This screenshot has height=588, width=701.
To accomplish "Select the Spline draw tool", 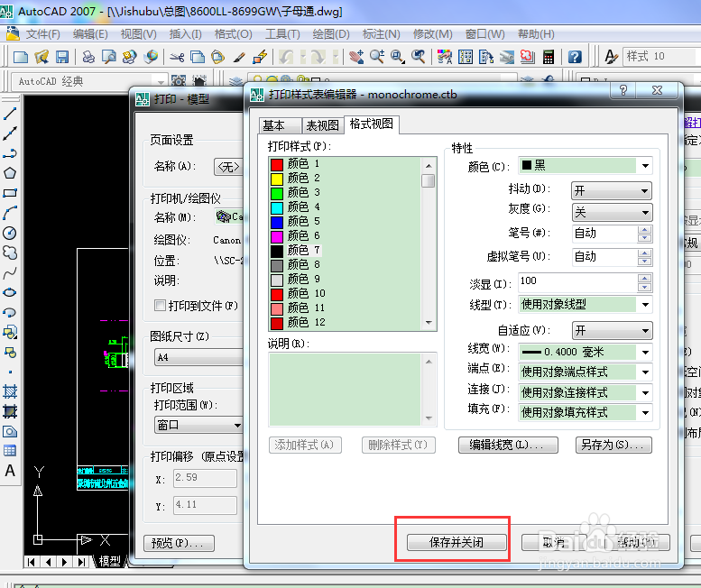I will click(x=10, y=272).
